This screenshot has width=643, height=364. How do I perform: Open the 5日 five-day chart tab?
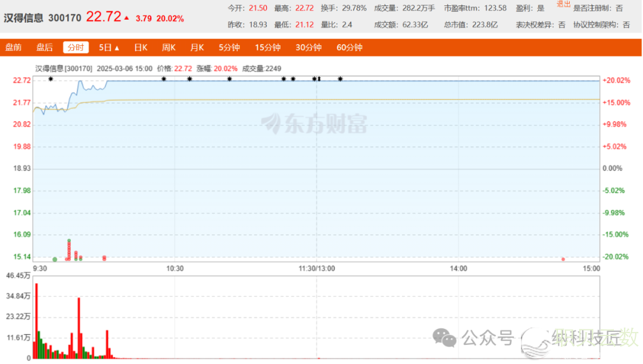105,48
